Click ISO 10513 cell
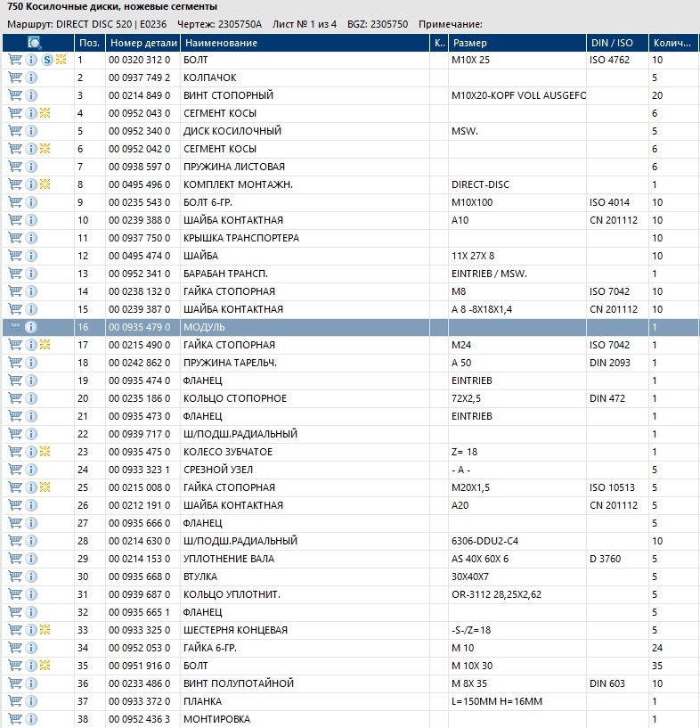 (x=613, y=487)
